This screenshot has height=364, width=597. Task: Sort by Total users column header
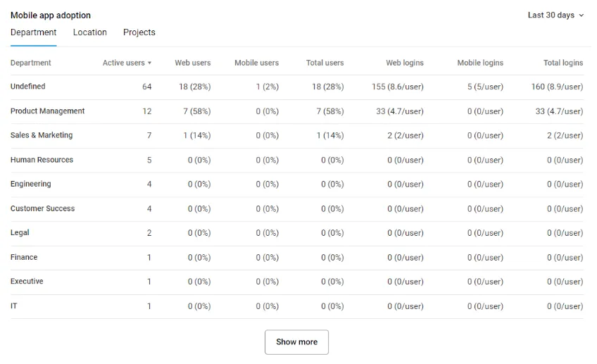(325, 63)
